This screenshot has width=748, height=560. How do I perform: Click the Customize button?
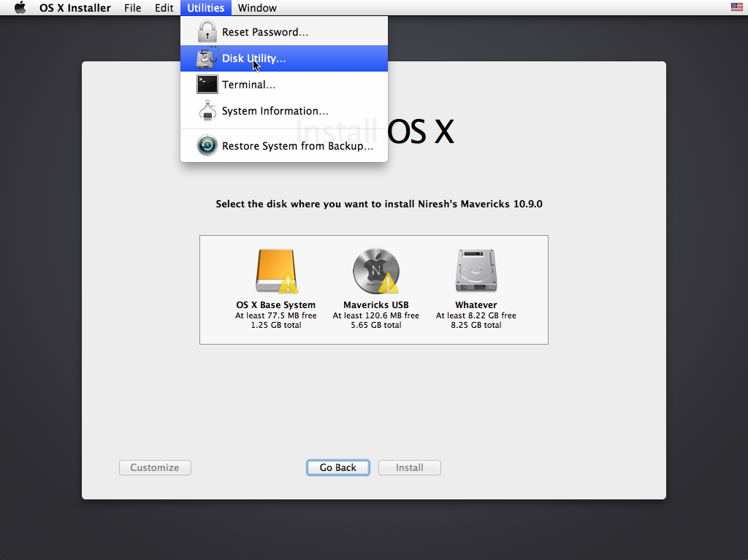[155, 467]
